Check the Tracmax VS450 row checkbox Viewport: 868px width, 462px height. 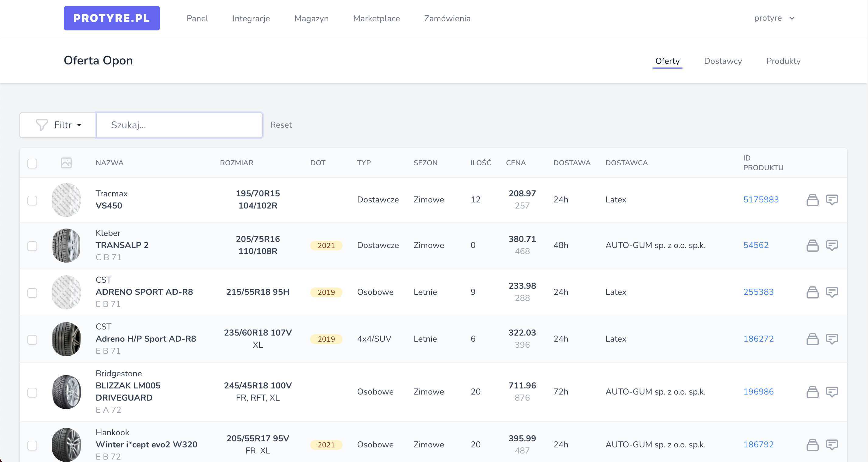(32, 201)
